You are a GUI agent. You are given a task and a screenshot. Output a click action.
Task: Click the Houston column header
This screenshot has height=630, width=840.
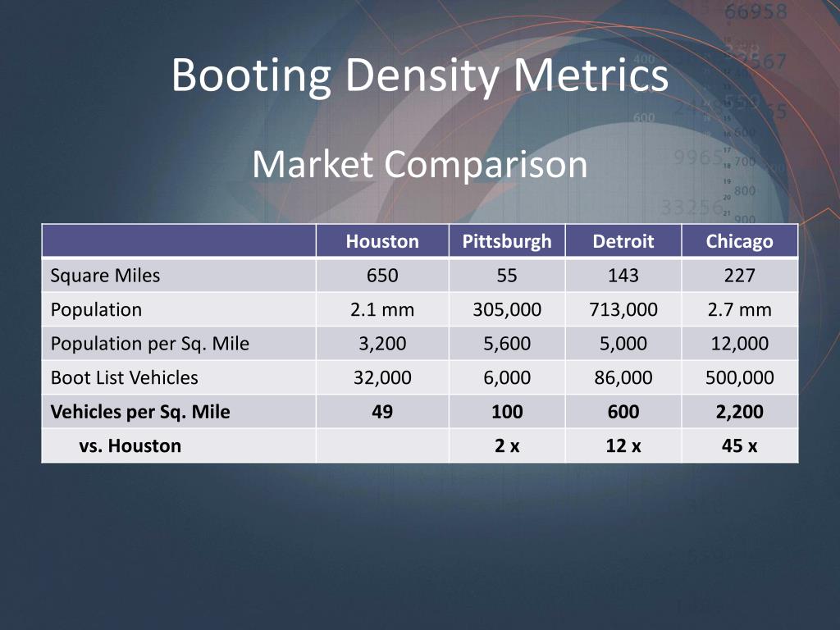(x=382, y=241)
